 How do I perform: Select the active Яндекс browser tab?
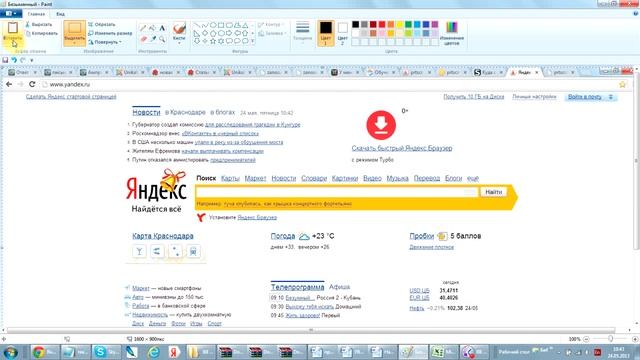(x=524, y=72)
